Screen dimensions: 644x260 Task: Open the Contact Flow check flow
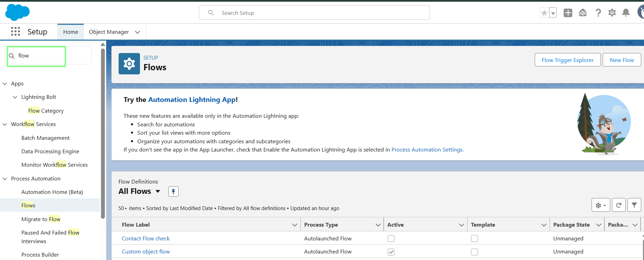point(145,238)
